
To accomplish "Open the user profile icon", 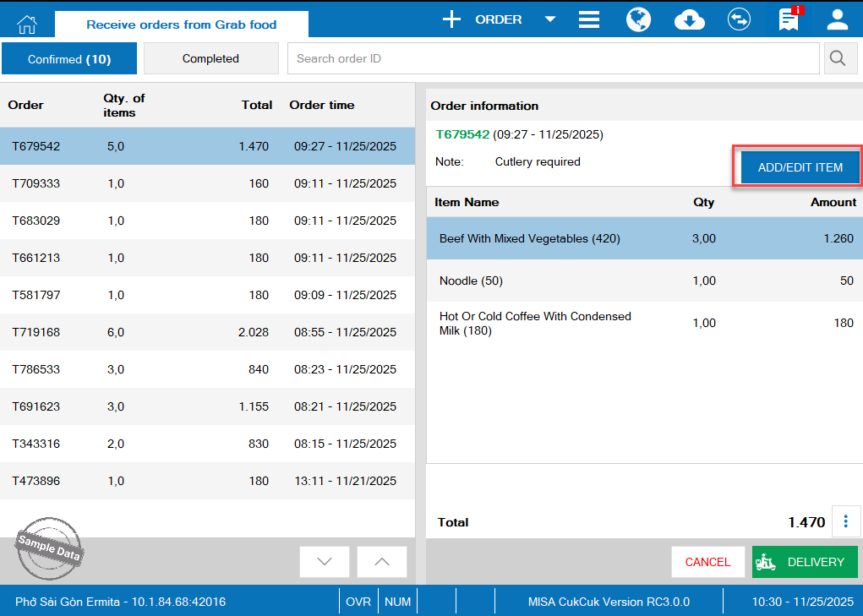I will (838, 19).
